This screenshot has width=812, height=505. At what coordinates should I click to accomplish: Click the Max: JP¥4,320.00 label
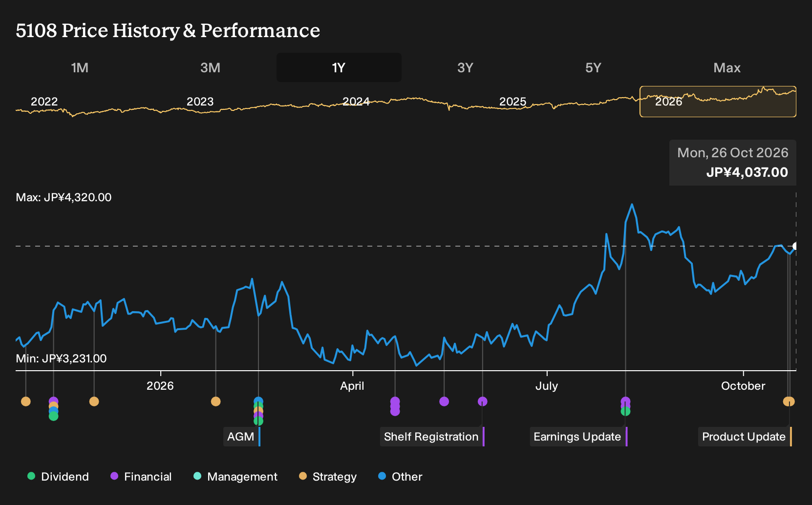tap(64, 197)
